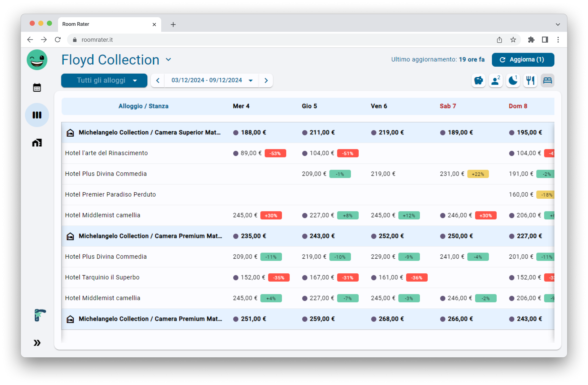Click the browser back arrow

pyautogui.click(x=30, y=40)
